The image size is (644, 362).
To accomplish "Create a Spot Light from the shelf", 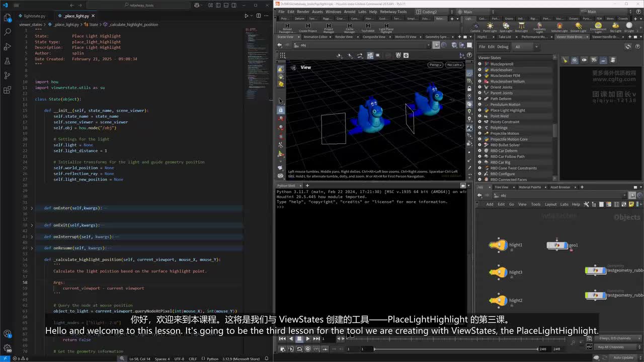I will 506,27.
